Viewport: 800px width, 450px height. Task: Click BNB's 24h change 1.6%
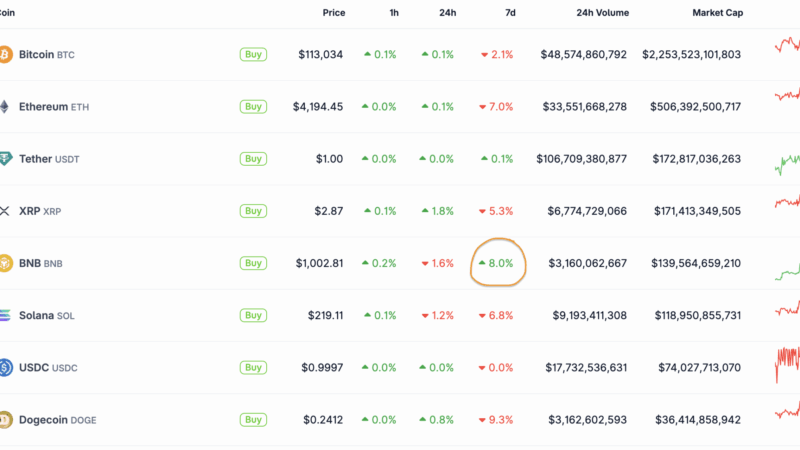coord(437,263)
